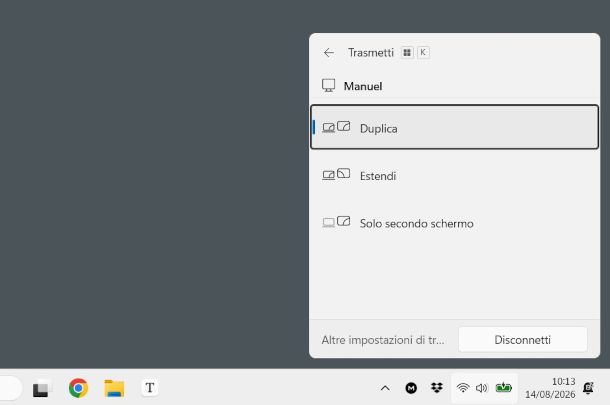Image resolution: width=610 pixels, height=405 pixels.
Task: Launch the T app on the taskbar
Action: click(150, 388)
